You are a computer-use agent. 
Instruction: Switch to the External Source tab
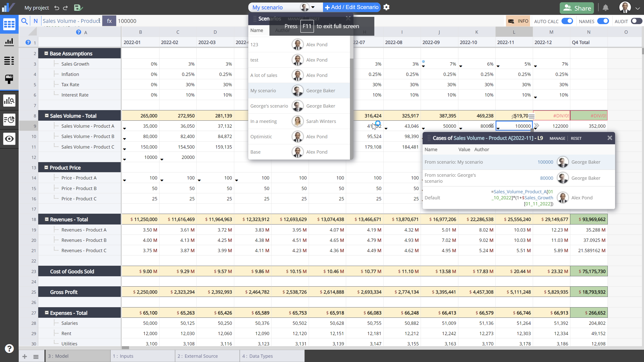207,356
